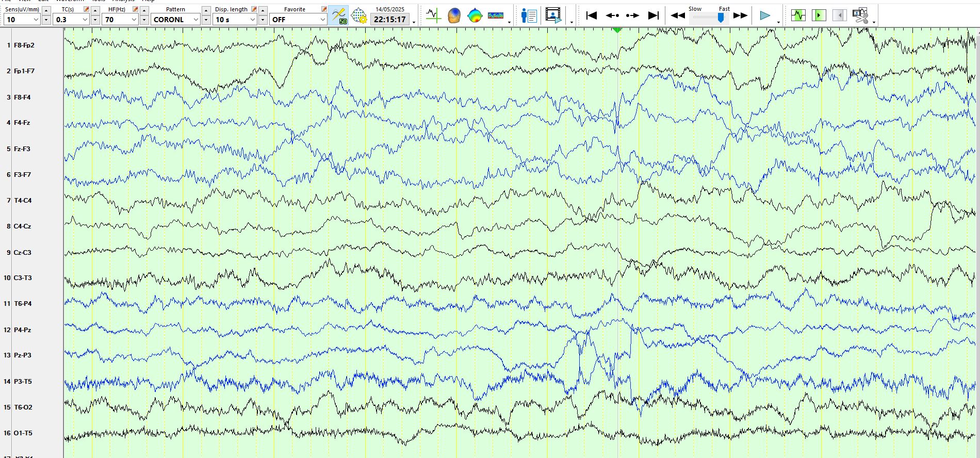Viewport: 980px width, 458px height.
Task: Expand the arrow beside the play button
Action: tap(778, 22)
